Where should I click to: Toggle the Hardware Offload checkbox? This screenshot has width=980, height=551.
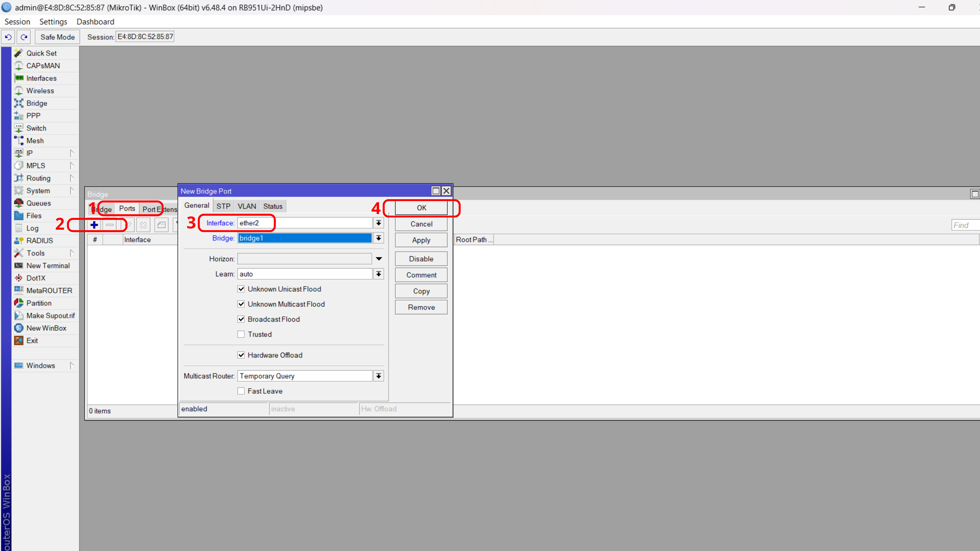pos(241,355)
